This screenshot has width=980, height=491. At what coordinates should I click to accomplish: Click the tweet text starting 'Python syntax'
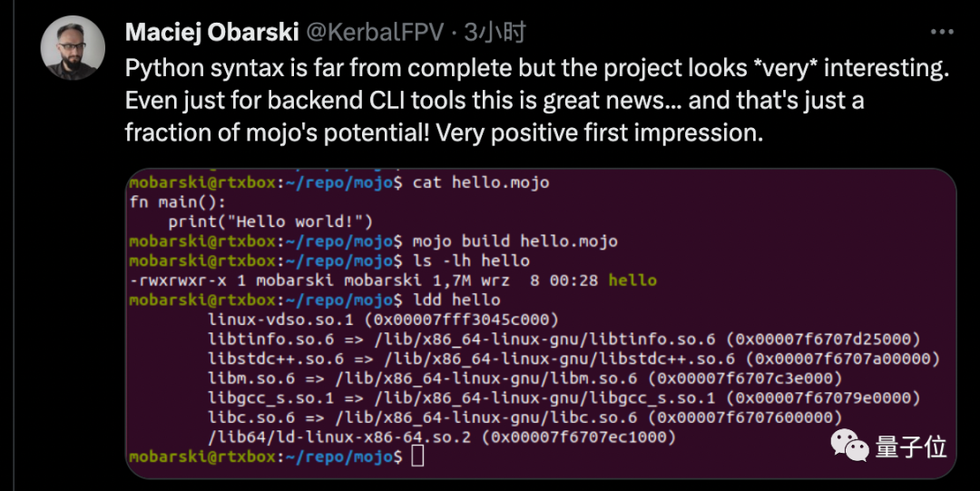click(537, 100)
